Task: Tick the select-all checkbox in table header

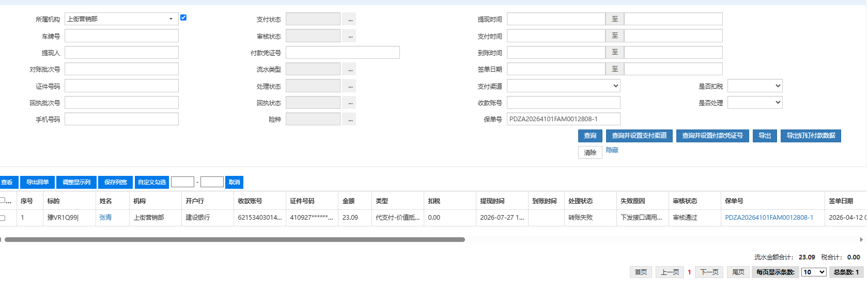Action: [2, 200]
